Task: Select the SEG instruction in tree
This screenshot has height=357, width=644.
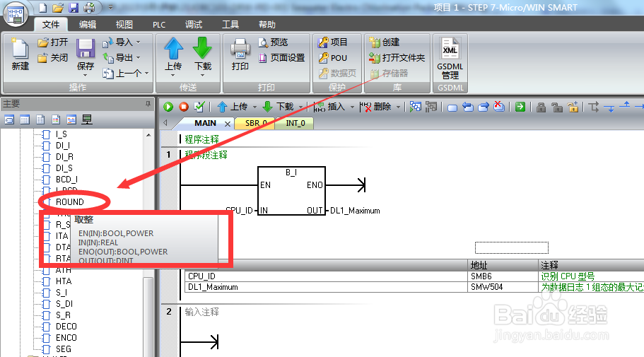Action: [x=63, y=349]
